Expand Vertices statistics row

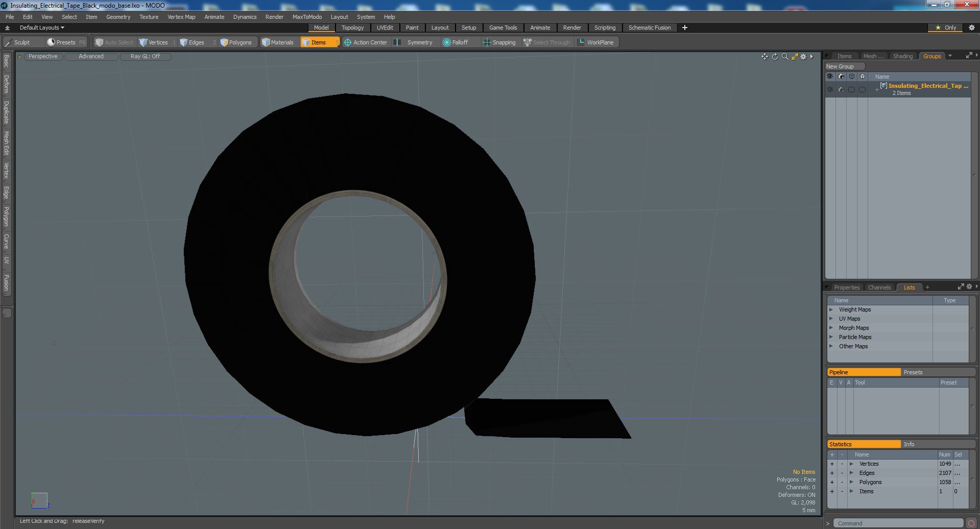[x=851, y=464]
